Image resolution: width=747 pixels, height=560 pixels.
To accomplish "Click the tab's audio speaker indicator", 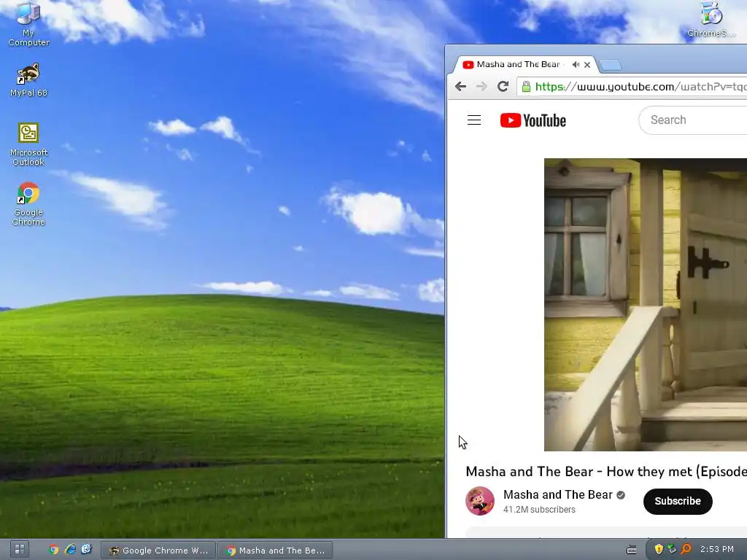I will point(576,64).
